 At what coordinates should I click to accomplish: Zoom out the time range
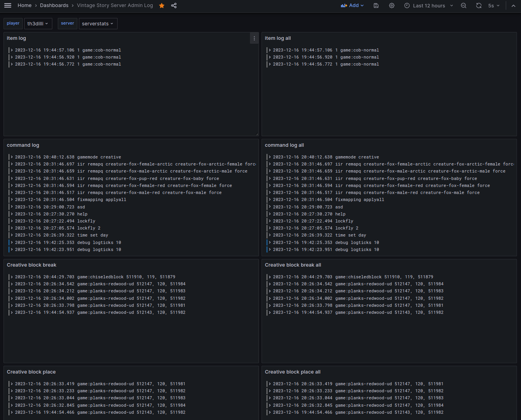[464, 5]
